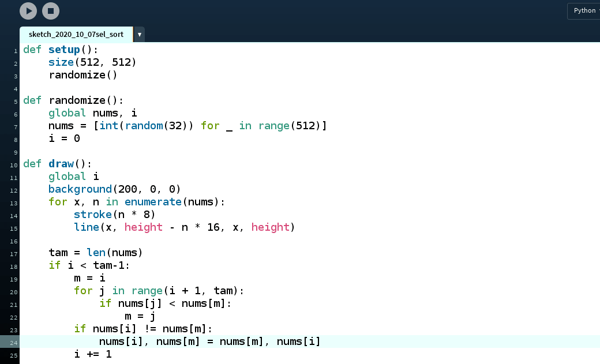The width and height of the screenshot is (600, 364).
Task: Click on the background(200, 0, 0) call
Action: pyautogui.click(x=114, y=189)
